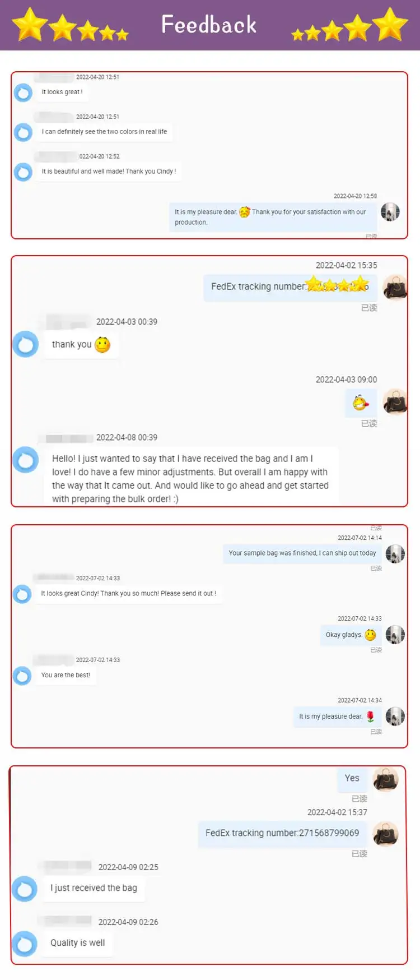
Task: Click the handbag avatar next to "Yes" reply
Action: point(386,779)
